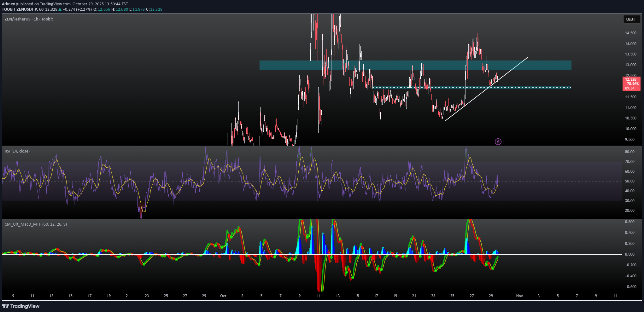
Task: Click the 14.500 price scale label
Action: pos(630,33)
